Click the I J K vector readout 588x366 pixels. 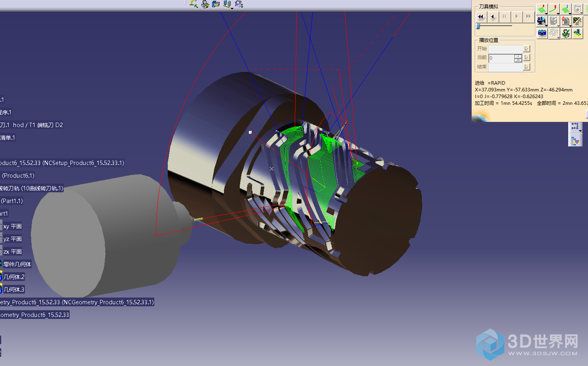509,97
